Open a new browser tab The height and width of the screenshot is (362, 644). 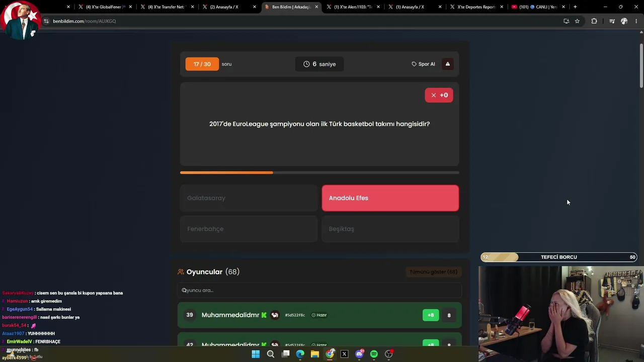(x=575, y=7)
